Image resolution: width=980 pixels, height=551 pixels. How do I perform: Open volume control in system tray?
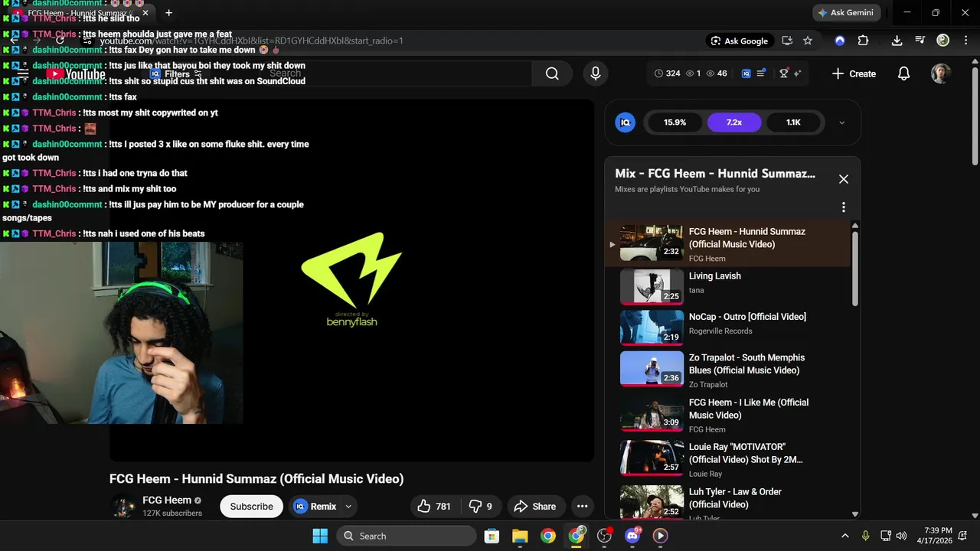pyautogui.click(x=901, y=536)
